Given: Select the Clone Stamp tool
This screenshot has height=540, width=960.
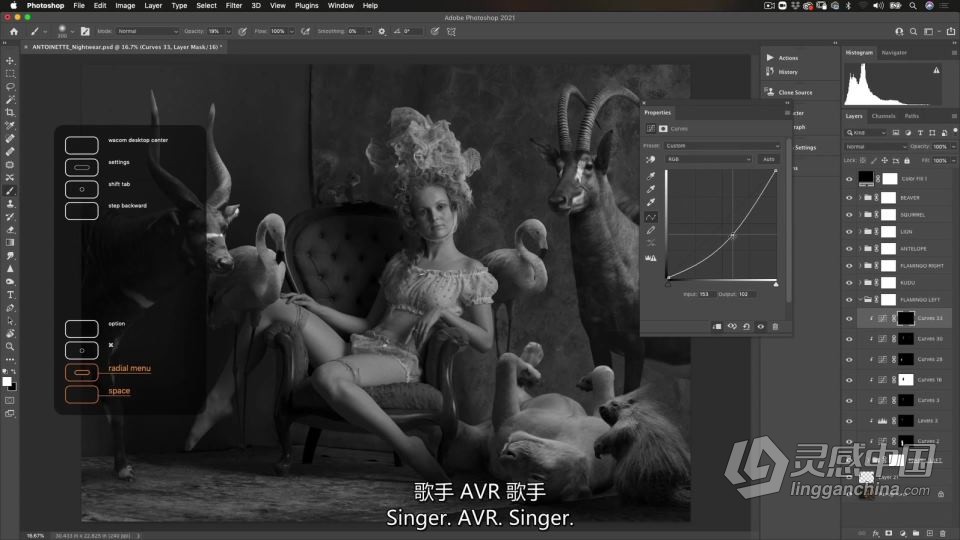Looking at the screenshot, I should click(x=10, y=204).
